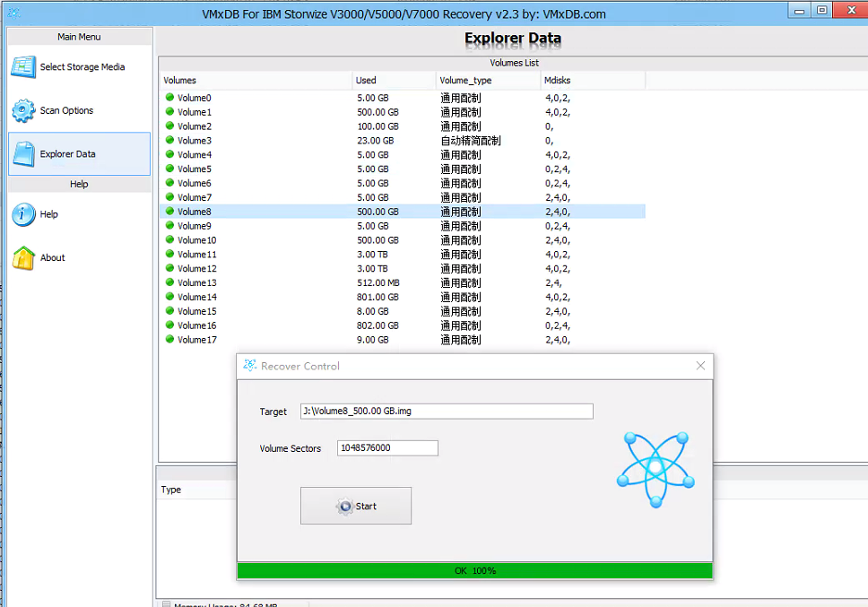Click green status dot of Volume1

tap(170, 112)
